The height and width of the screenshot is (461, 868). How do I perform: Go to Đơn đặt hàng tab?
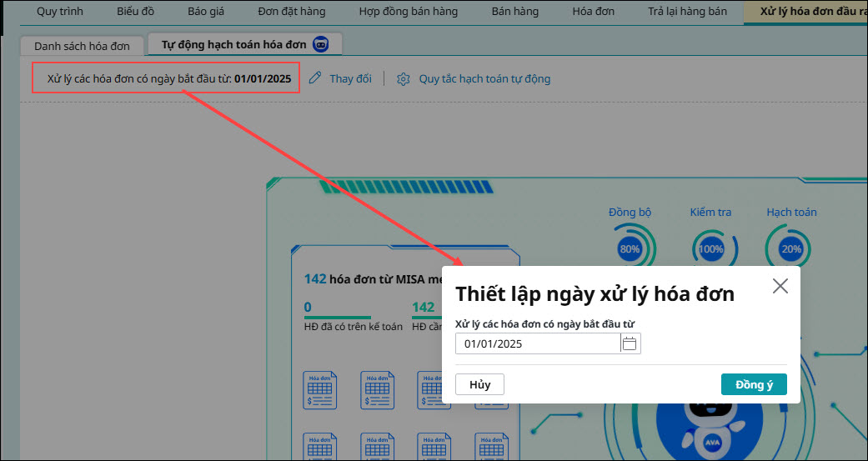tap(292, 12)
